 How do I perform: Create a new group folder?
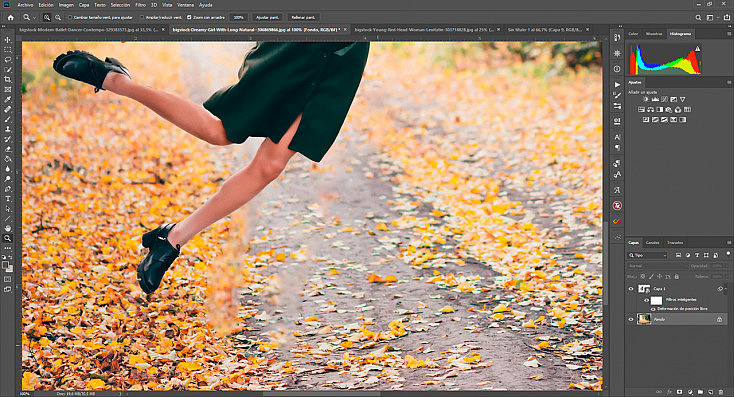tap(700, 392)
